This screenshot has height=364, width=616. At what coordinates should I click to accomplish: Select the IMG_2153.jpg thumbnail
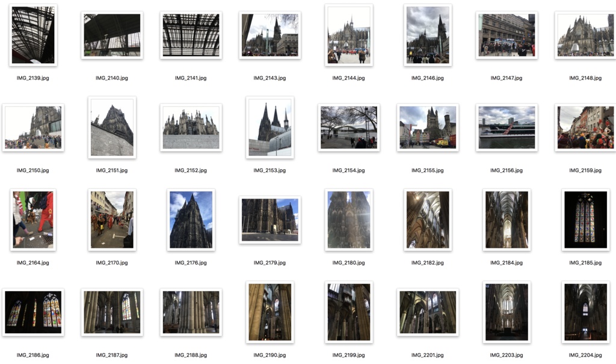point(270,128)
